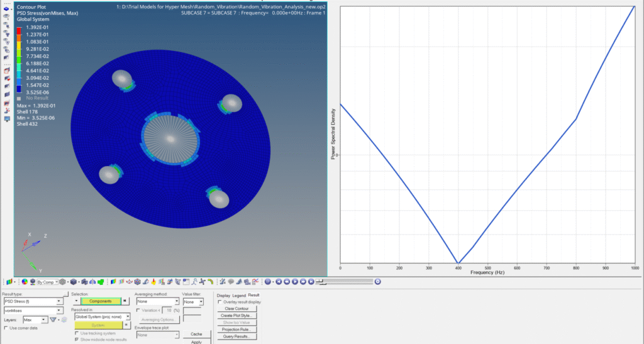The image size is (644, 344).
Task: Switch to the Legend tab
Action: coord(239,295)
